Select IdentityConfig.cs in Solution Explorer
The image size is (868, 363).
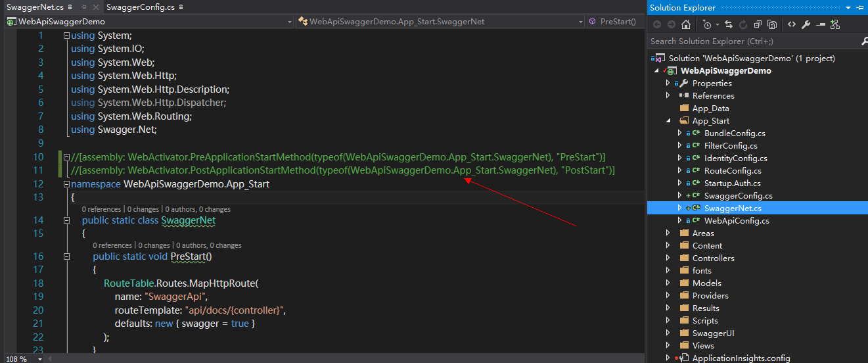coord(736,158)
